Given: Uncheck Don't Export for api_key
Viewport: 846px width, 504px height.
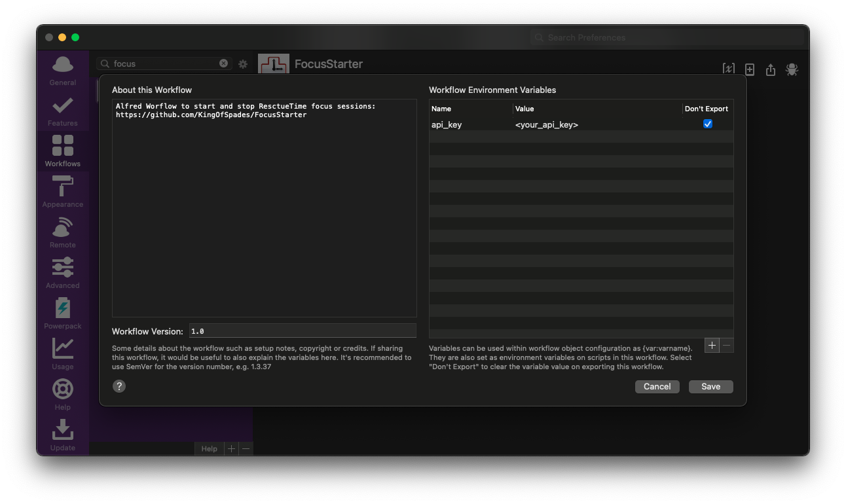Looking at the screenshot, I should [x=707, y=124].
